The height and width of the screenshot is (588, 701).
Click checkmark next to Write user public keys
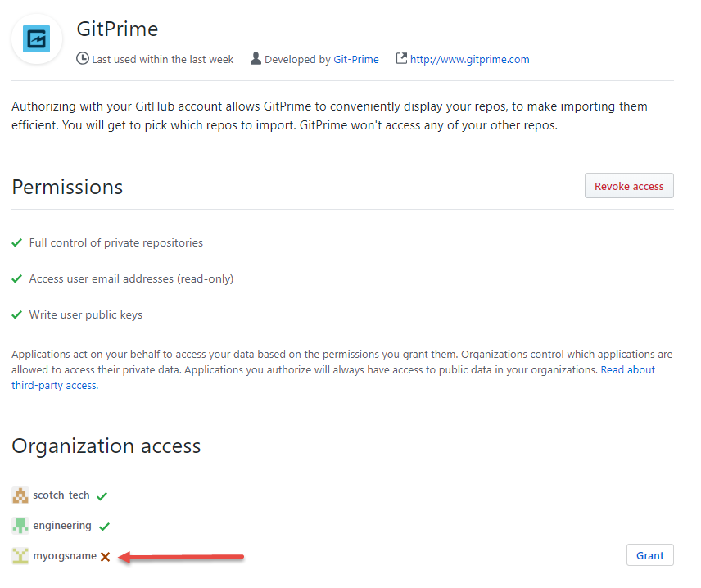tap(17, 314)
